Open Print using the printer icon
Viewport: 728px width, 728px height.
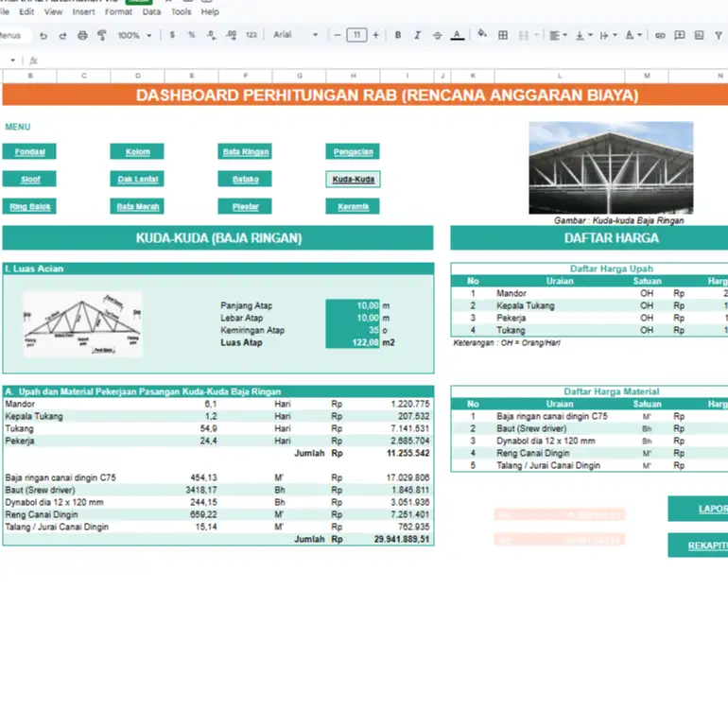(82, 35)
